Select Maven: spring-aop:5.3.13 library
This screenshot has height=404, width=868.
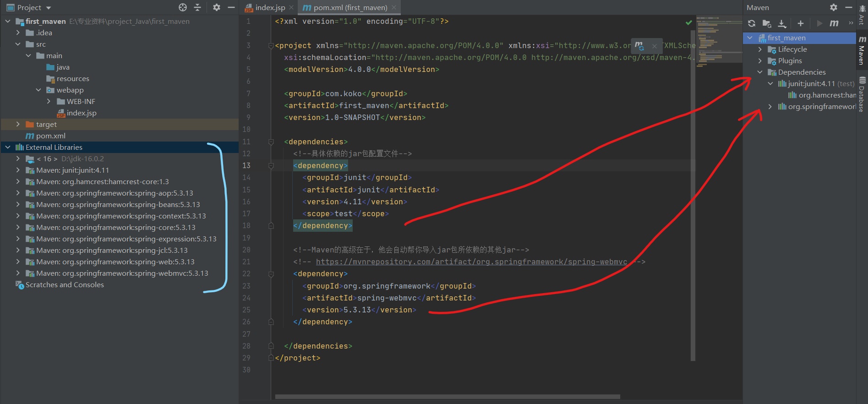[109, 193]
